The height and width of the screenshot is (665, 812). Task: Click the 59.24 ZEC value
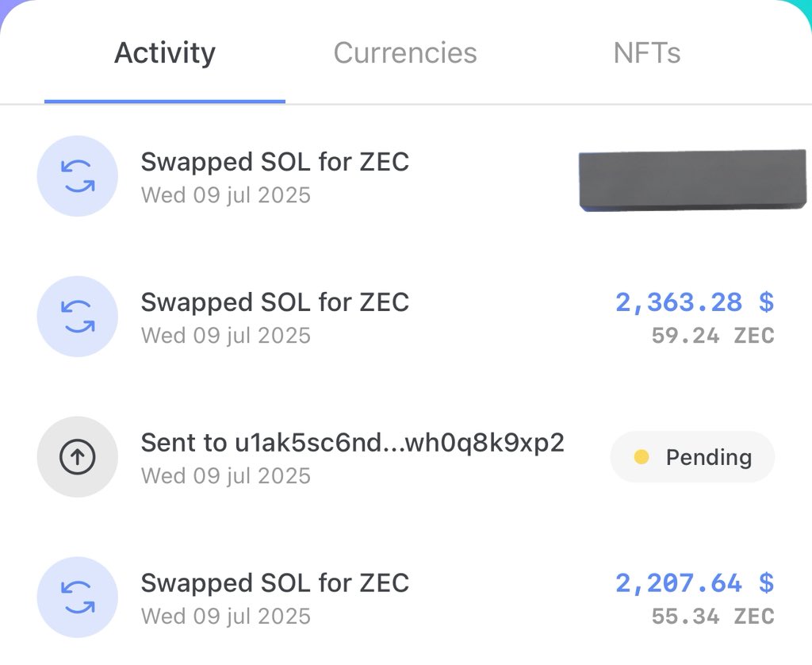[x=713, y=336]
